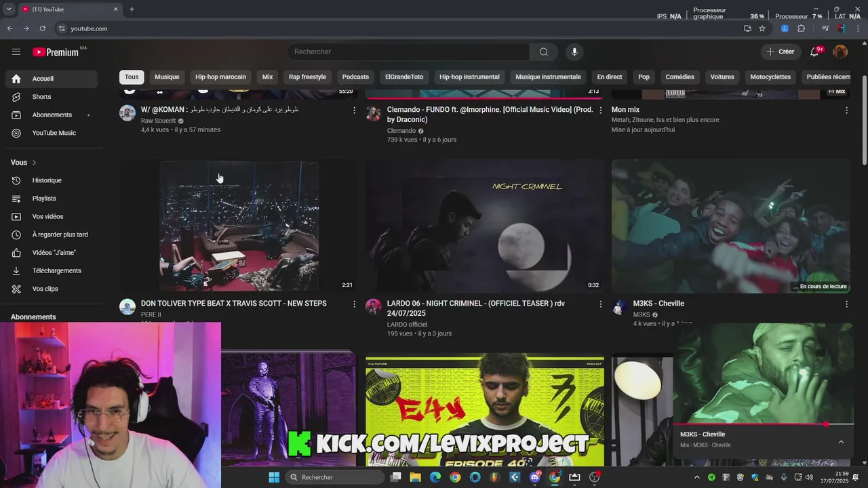
Task: Seek on the miniplayer red progress bar
Action: click(x=764, y=424)
